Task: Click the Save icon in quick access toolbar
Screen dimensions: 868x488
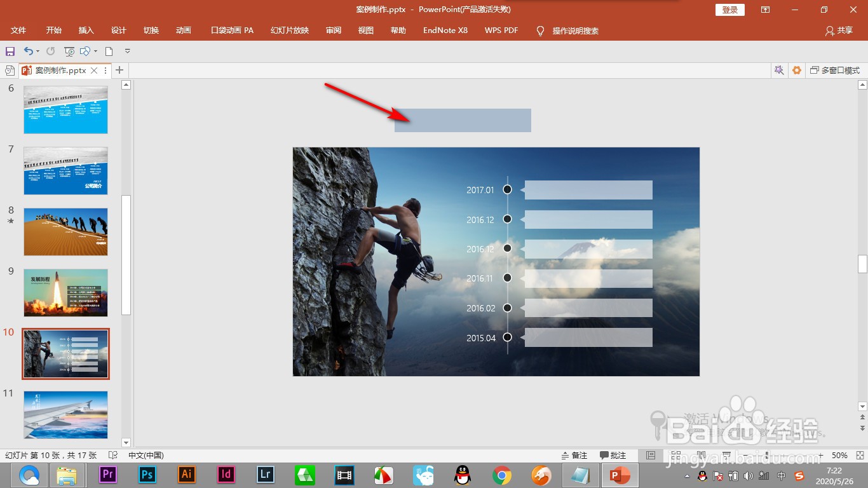Action: pos(10,51)
